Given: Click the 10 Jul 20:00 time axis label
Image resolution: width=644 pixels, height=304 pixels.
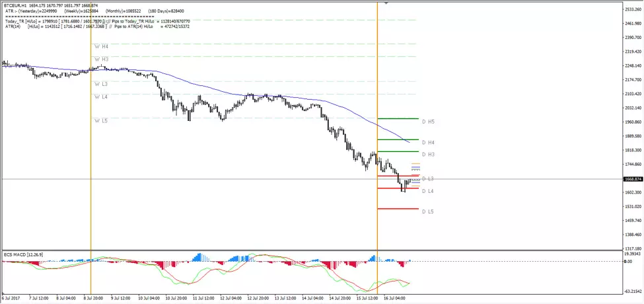Looking at the screenshot, I should (175, 298).
